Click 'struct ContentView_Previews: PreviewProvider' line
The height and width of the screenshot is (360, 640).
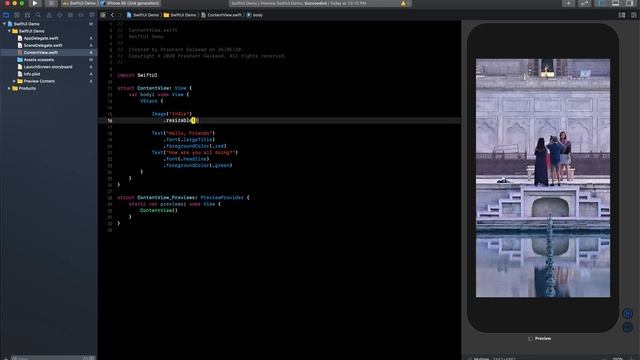183,198
